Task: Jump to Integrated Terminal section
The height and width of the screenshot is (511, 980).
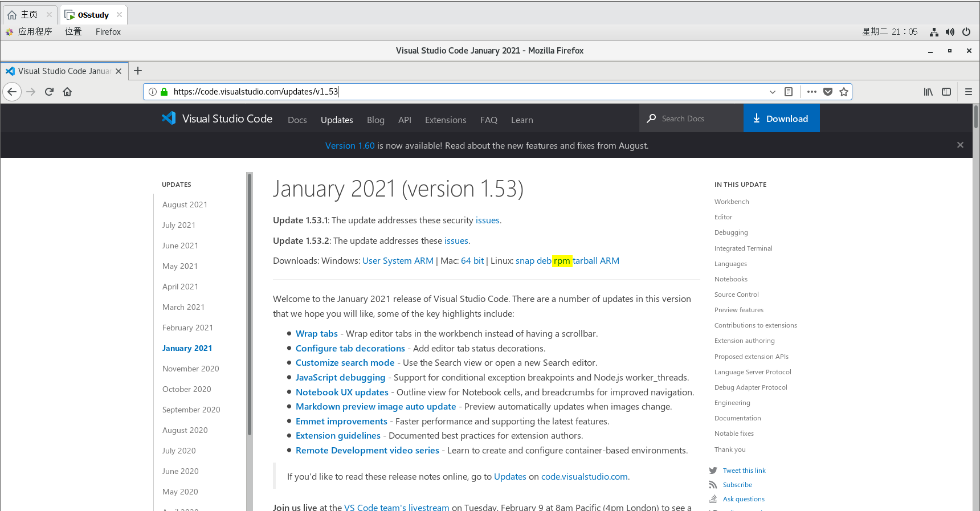Action: pyautogui.click(x=743, y=248)
